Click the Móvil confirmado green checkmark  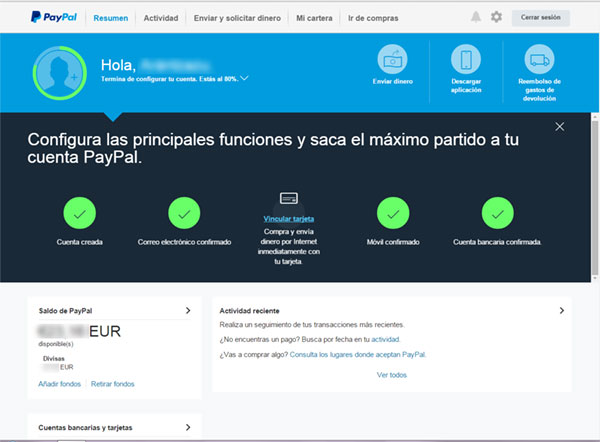click(x=393, y=213)
